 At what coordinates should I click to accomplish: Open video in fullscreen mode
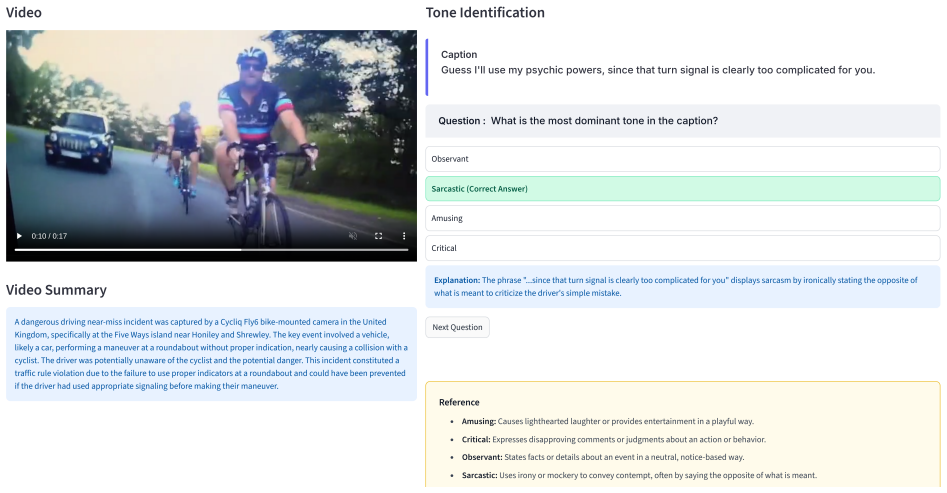379,236
